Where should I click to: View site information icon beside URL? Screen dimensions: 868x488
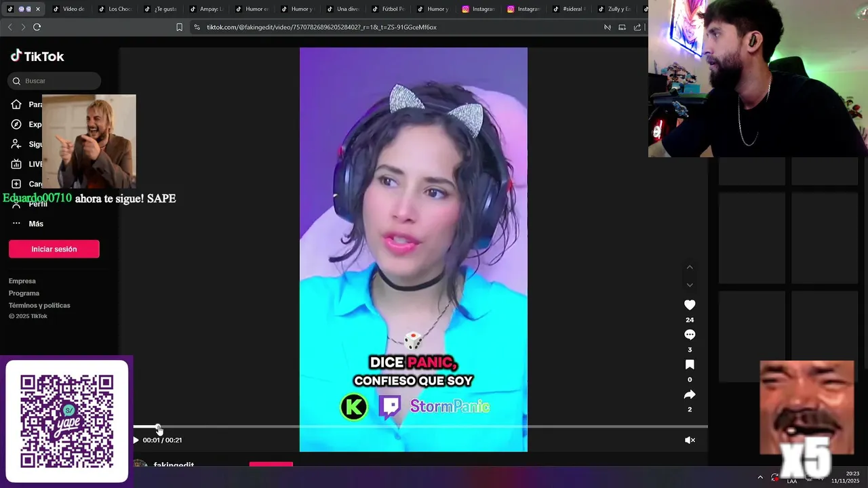tap(197, 27)
